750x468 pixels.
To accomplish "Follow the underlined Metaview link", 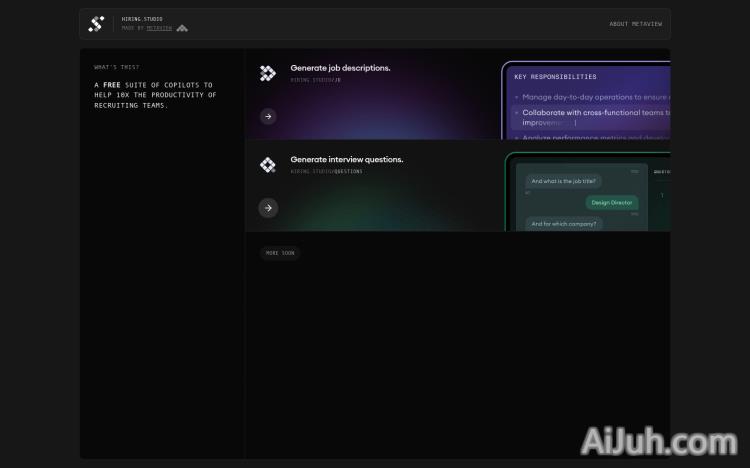I will tap(159, 28).
